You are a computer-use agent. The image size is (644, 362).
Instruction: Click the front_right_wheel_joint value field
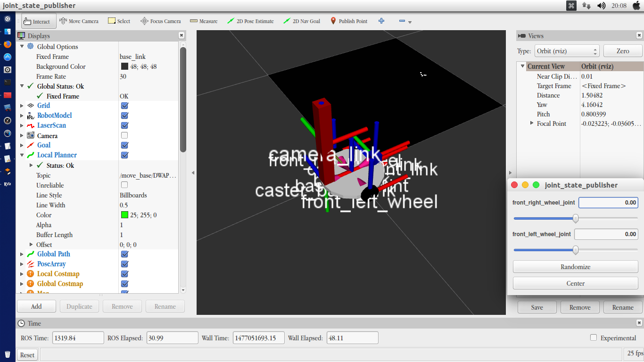(x=608, y=202)
